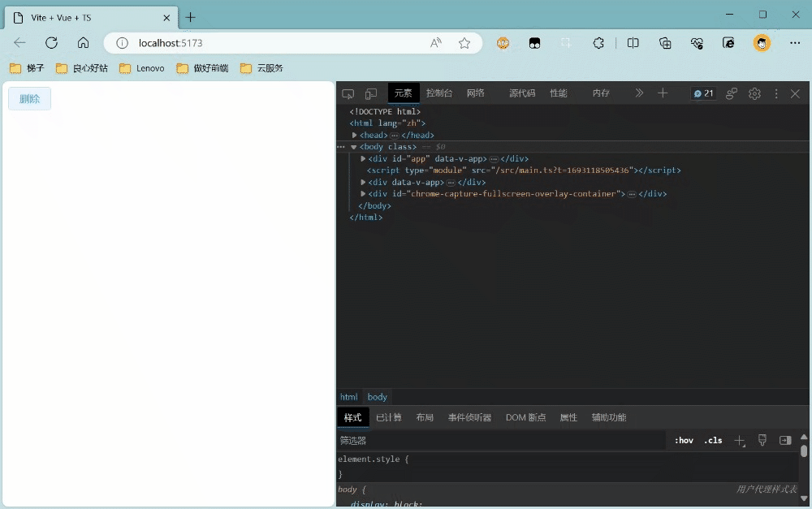Open the 已计算 computed styles tab
The width and height of the screenshot is (812, 509).
pos(388,416)
